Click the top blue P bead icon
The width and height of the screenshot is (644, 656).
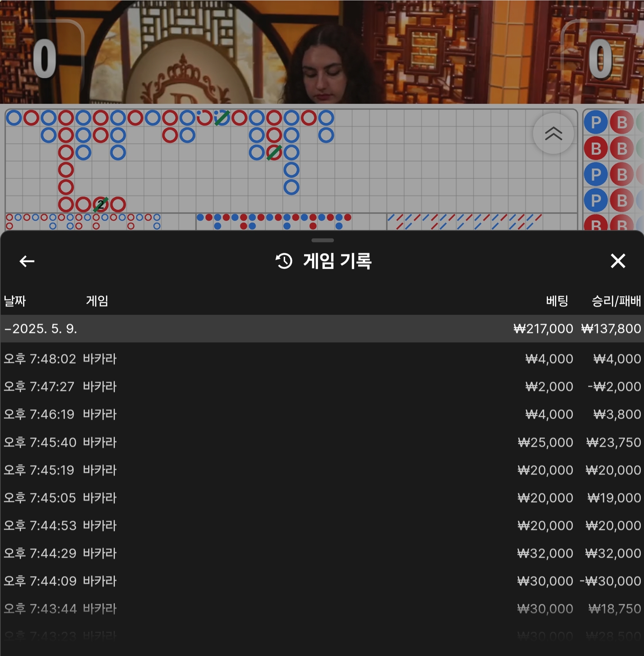[x=596, y=122]
